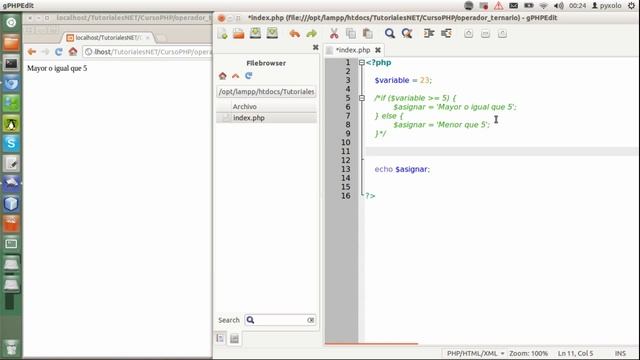Unindent the selected code block

pyautogui.click(x=446, y=33)
